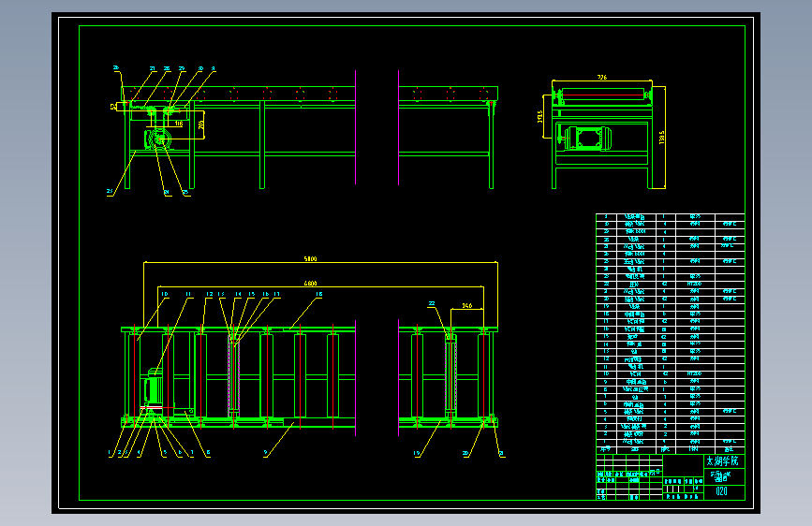812x526 pixels.
Task: Click part balloon number 17 in plan view
Action: 277,294
